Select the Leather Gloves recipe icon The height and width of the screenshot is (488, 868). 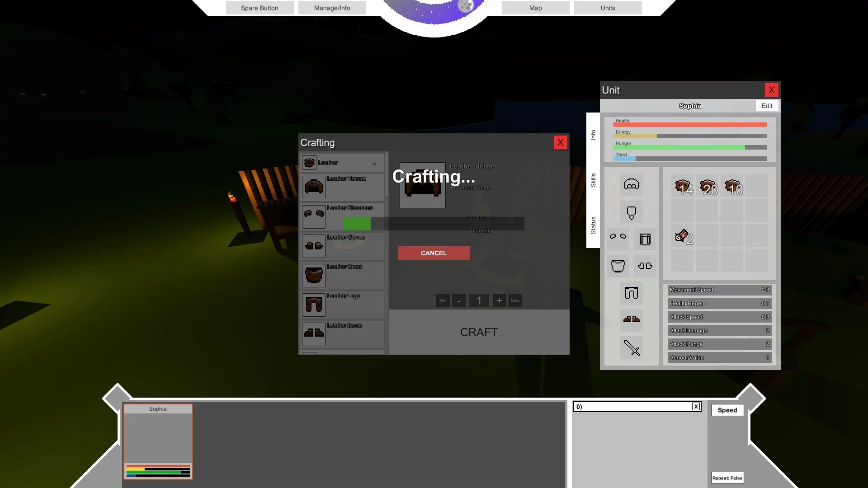[x=313, y=246]
